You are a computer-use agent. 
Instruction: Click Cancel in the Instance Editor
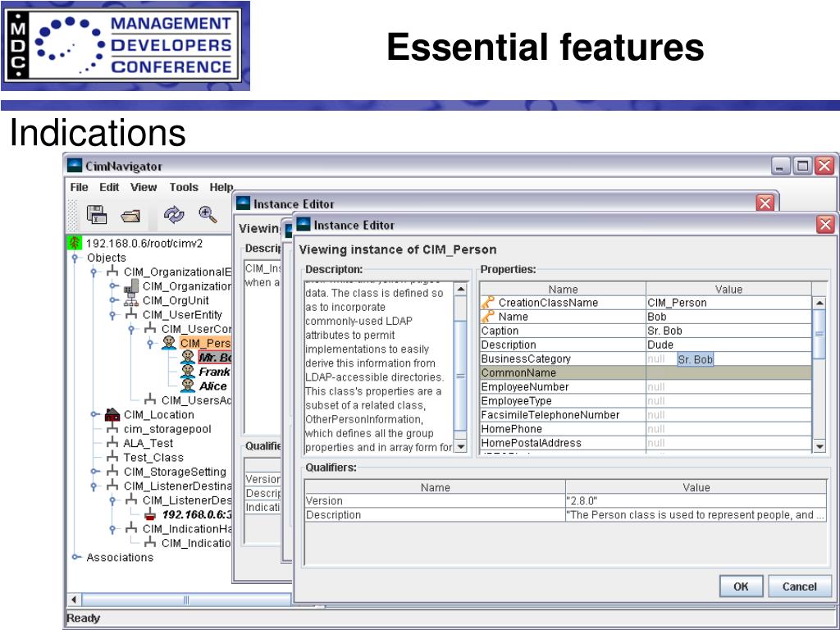pos(799,586)
